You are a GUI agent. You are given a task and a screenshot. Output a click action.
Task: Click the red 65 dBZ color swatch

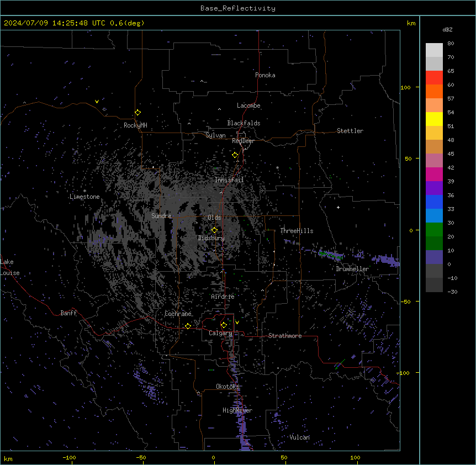coord(434,78)
